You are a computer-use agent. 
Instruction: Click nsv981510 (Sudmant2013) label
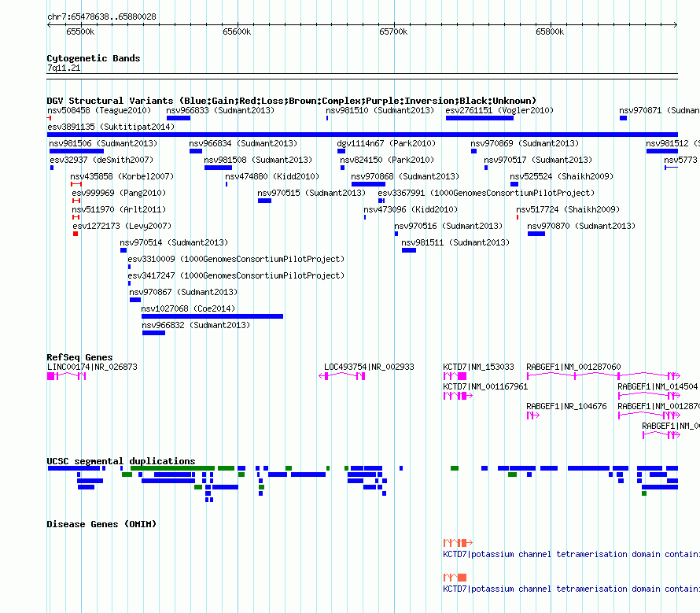click(380, 110)
